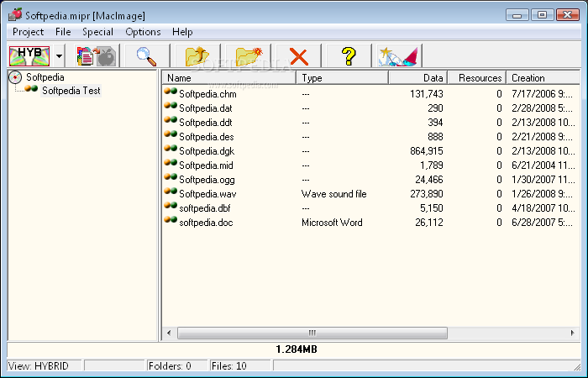Click the icon of Softpedia.chm row

[x=171, y=91]
